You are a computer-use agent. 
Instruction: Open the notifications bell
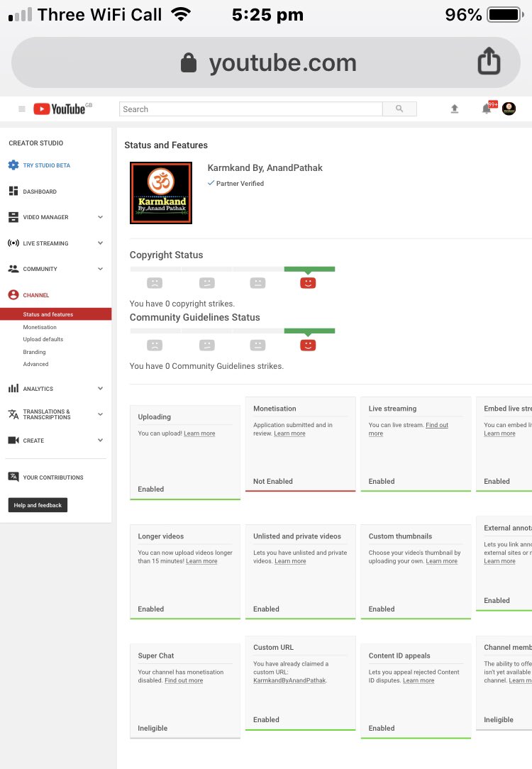coord(487,109)
